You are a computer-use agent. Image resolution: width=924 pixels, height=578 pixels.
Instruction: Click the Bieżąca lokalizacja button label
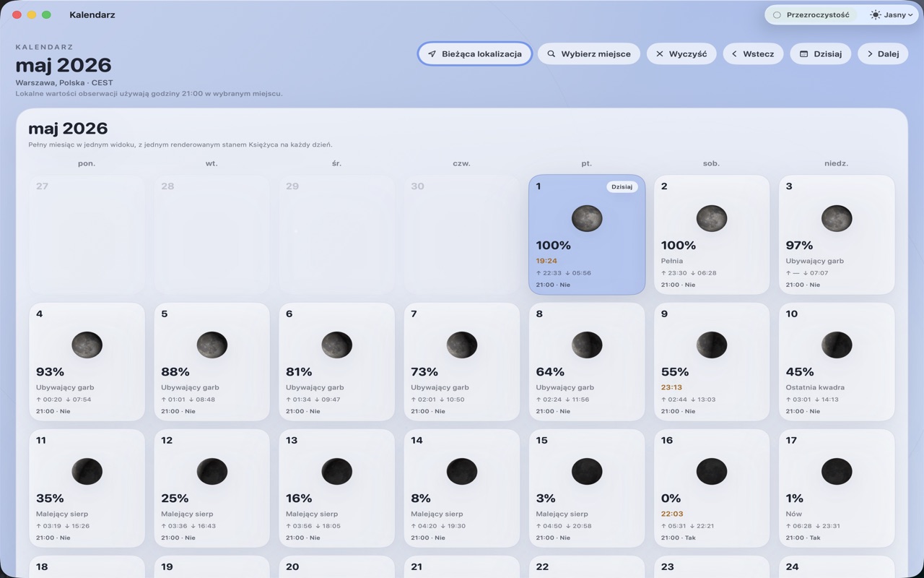coord(481,54)
